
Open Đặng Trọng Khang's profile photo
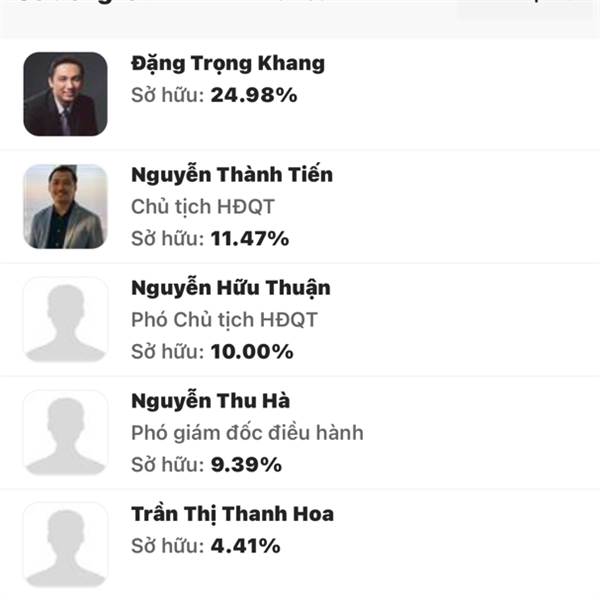[x=65, y=94]
